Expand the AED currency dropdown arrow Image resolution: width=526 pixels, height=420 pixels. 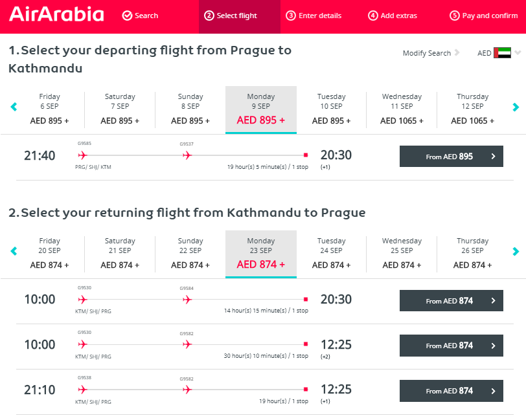pyautogui.click(x=518, y=52)
